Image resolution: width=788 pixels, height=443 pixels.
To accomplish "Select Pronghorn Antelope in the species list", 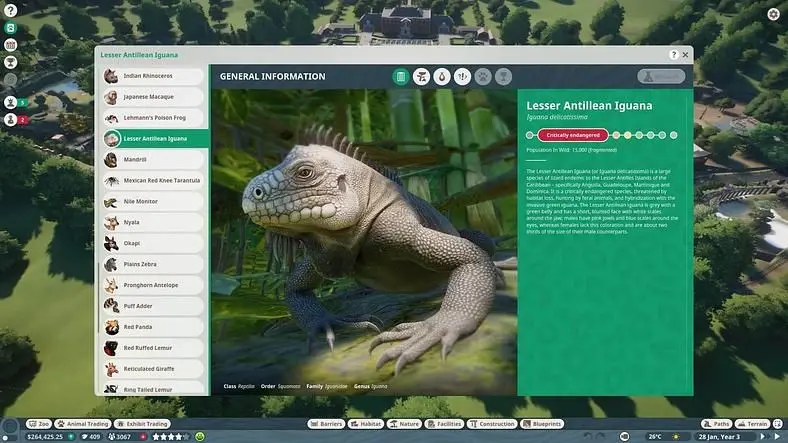I will [x=153, y=285].
